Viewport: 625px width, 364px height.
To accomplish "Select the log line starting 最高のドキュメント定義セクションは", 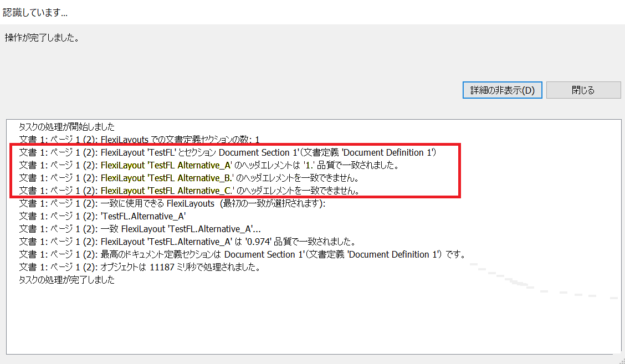I will pos(242,254).
